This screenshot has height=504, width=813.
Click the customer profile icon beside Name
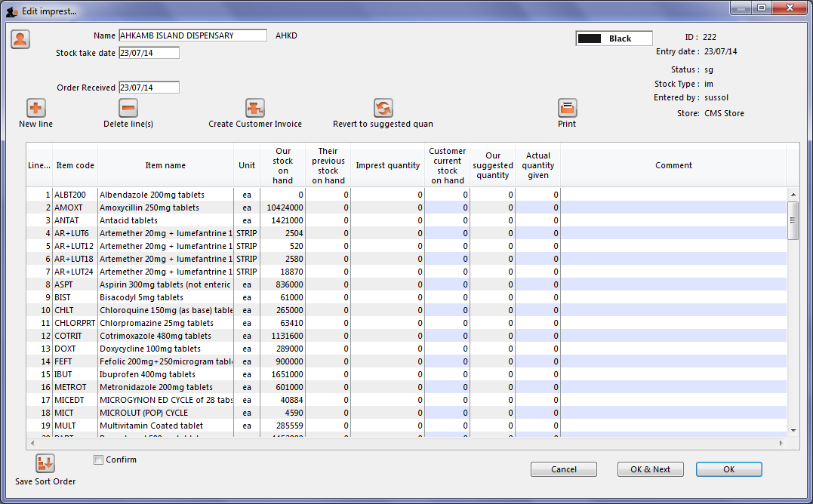20,39
